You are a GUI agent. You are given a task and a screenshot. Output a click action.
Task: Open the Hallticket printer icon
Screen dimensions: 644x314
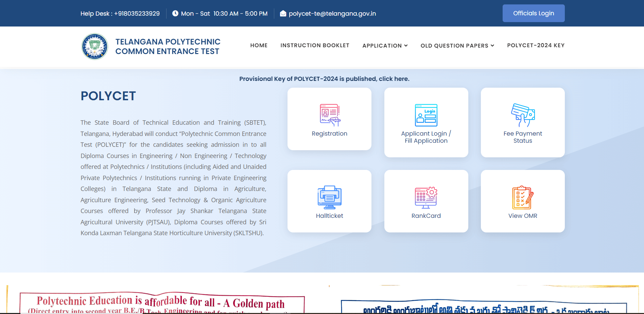coord(330,197)
